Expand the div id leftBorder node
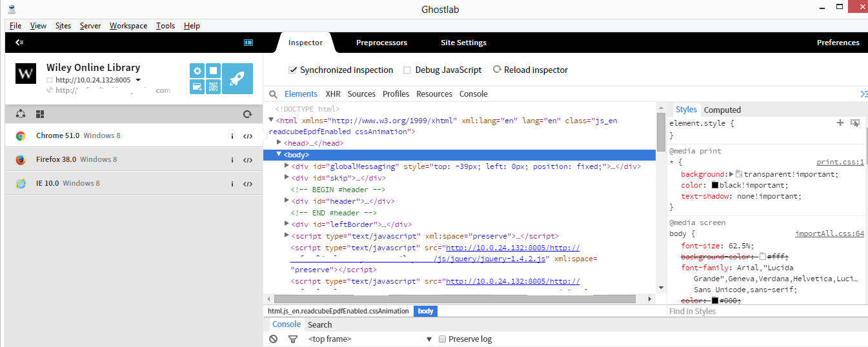The image size is (868, 347). 287,224
